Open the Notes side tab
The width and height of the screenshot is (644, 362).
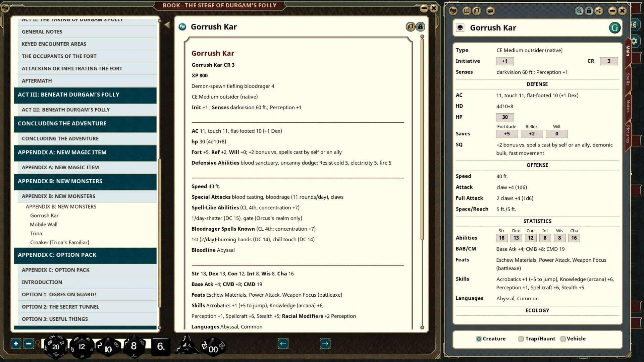pos(628,106)
